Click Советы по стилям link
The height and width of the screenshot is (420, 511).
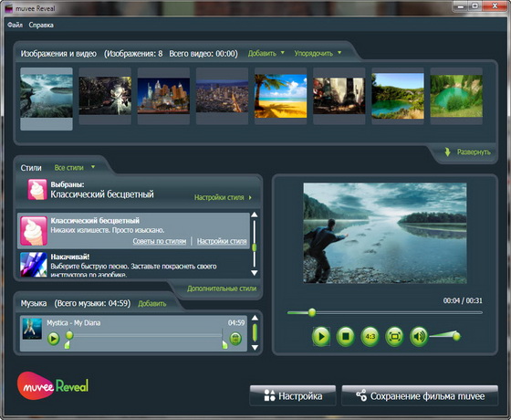(160, 241)
